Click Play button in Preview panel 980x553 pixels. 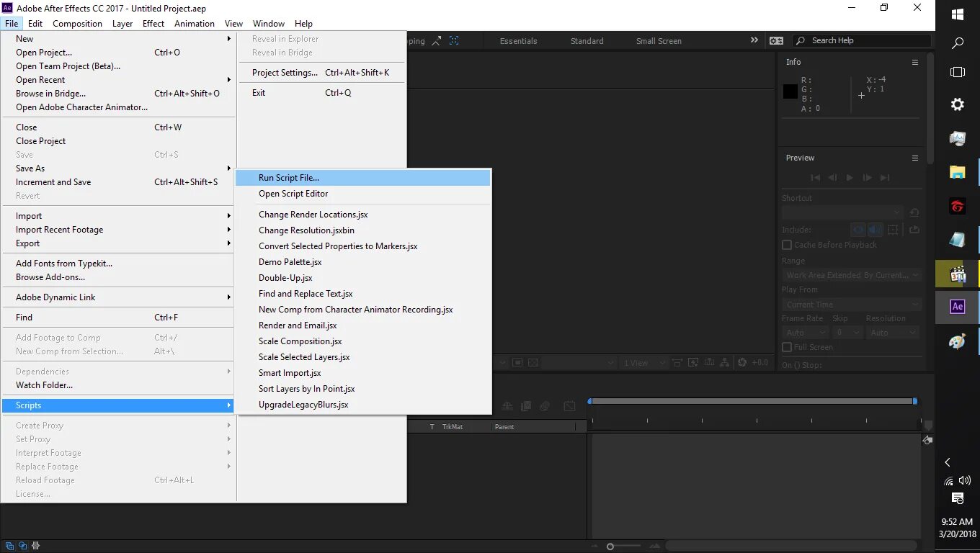point(850,178)
